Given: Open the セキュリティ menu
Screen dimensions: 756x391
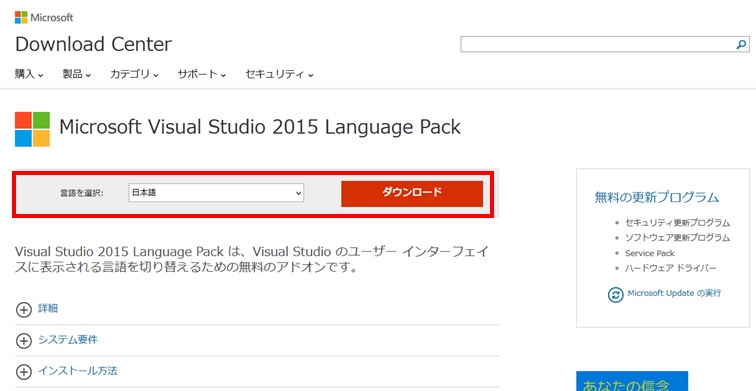Looking at the screenshot, I should [279, 74].
